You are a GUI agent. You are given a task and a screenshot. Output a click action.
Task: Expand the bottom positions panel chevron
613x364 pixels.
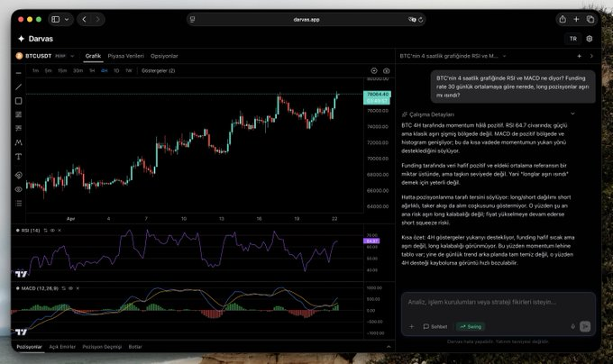click(x=389, y=347)
